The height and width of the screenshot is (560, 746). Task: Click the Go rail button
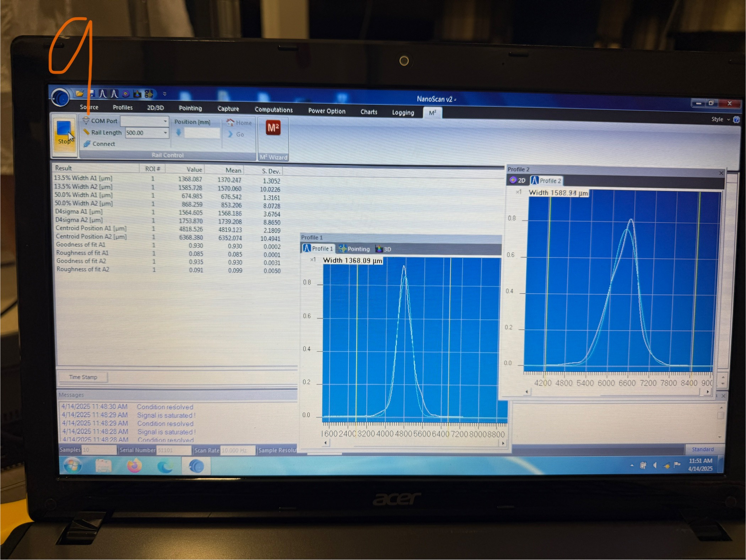coord(236,135)
